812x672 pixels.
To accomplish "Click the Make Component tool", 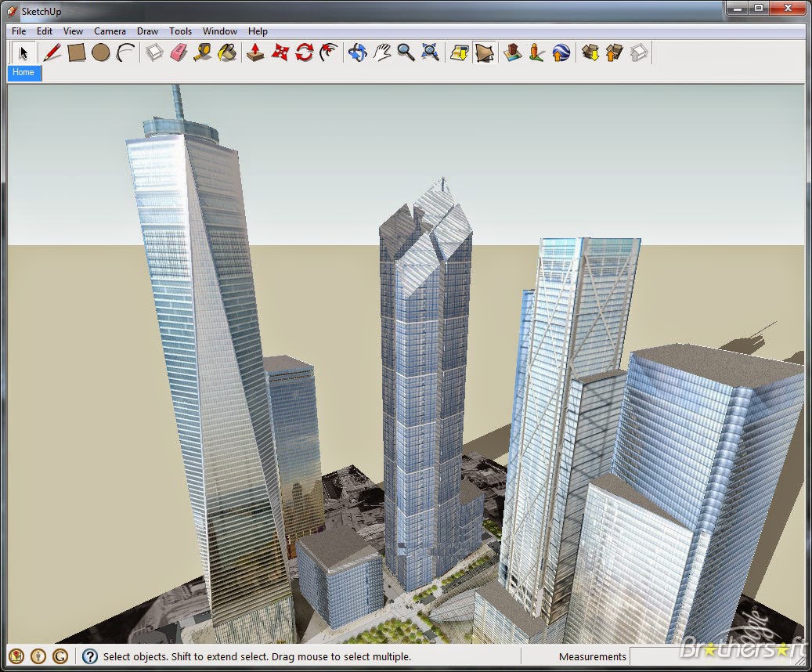I will click(x=154, y=52).
